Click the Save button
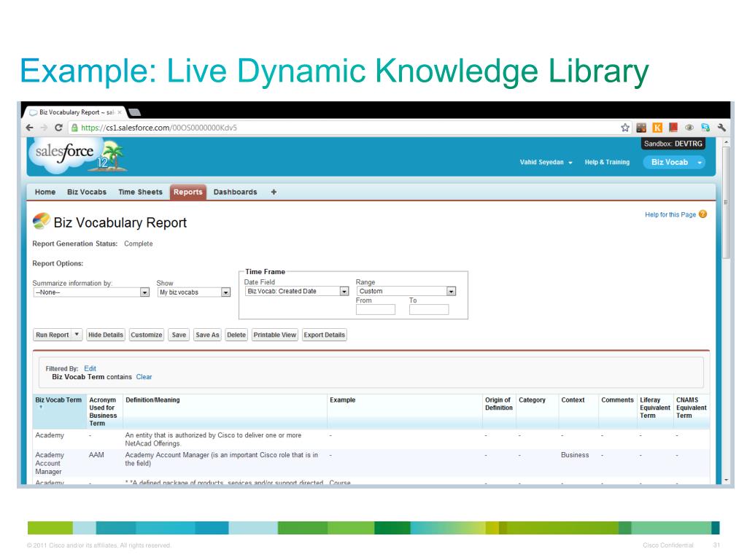The image size is (747, 560). (179, 335)
